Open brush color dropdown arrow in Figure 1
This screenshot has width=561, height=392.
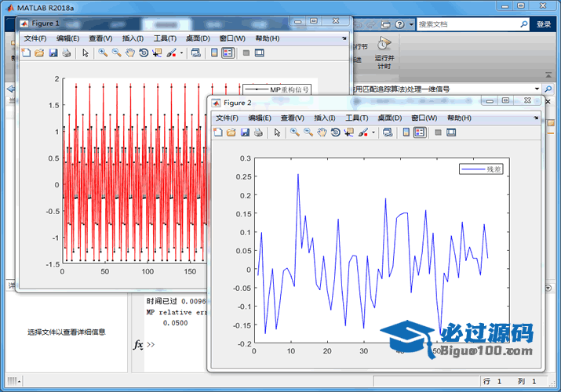181,53
